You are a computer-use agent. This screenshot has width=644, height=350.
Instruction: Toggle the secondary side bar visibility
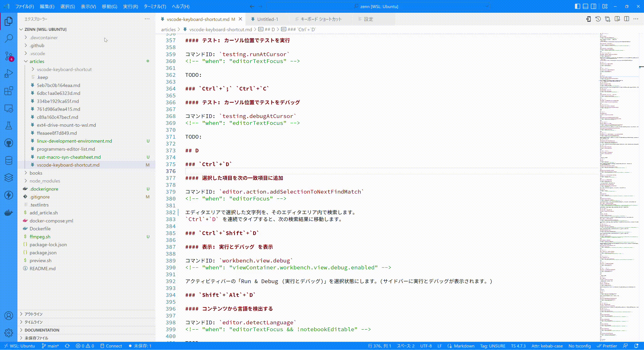click(593, 6)
